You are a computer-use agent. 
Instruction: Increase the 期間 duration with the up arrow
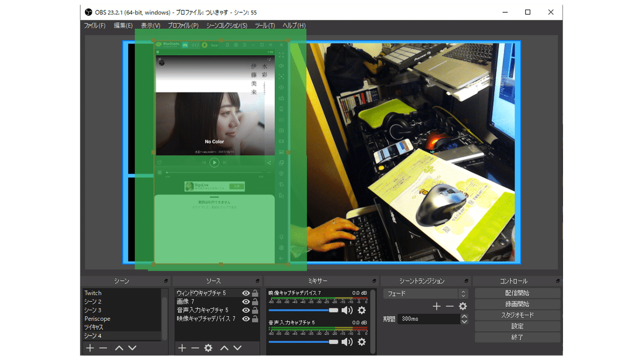click(464, 316)
